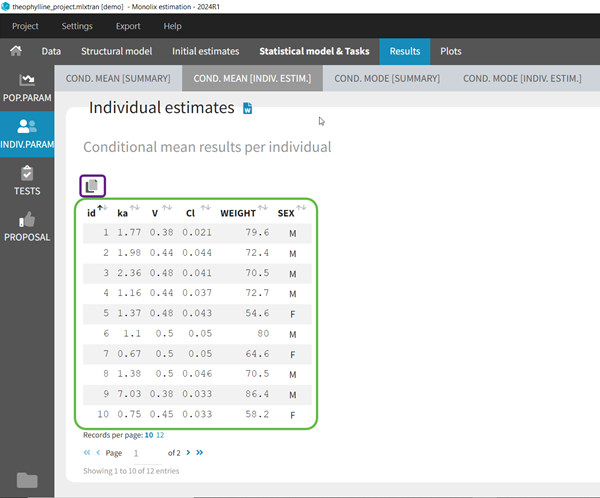
Task: Click WEIGHT value 86.4
Action: 257,394
